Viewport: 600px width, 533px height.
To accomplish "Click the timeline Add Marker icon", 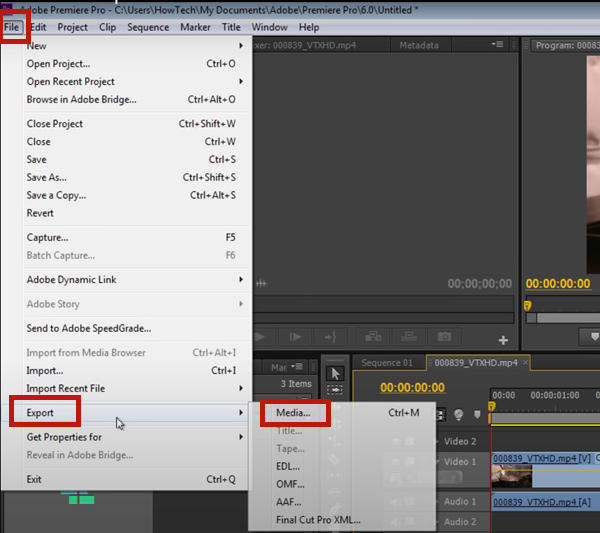I will pyautogui.click(x=477, y=414).
